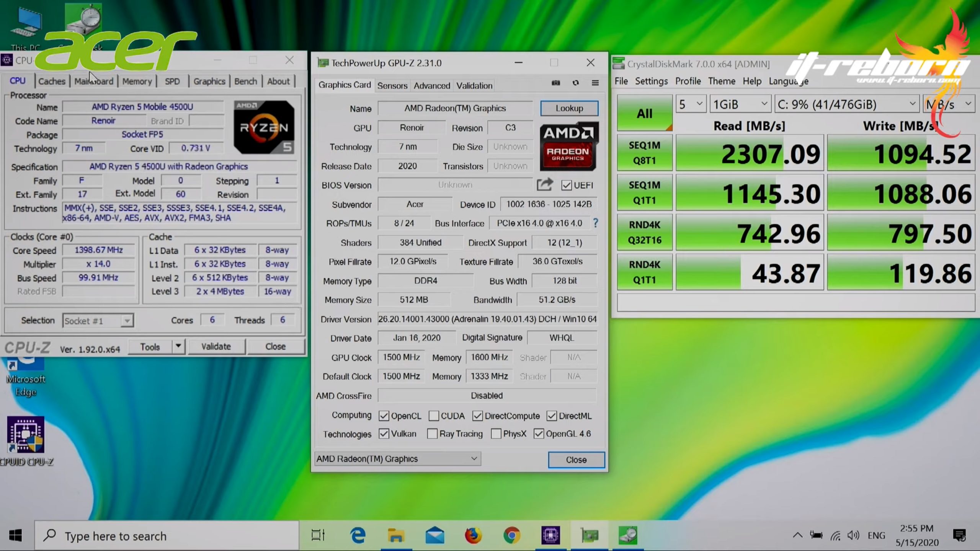Click GPU-Z refresh icon
This screenshot has height=551, width=980.
575,83
